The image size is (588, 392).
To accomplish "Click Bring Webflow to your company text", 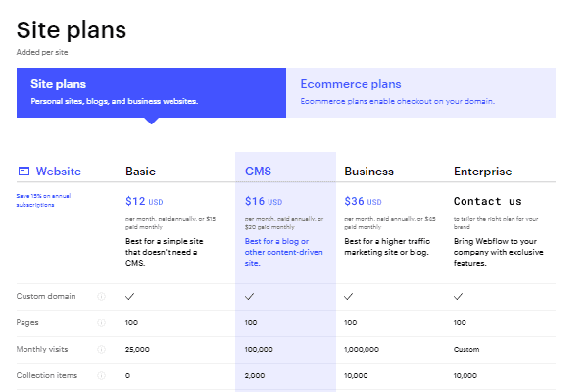I will (x=499, y=252).
